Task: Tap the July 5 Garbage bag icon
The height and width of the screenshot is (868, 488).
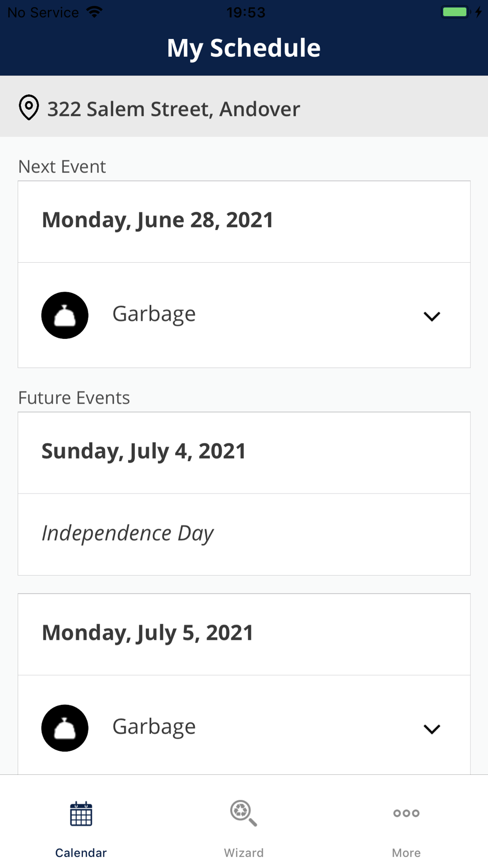Action: click(65, 728)
